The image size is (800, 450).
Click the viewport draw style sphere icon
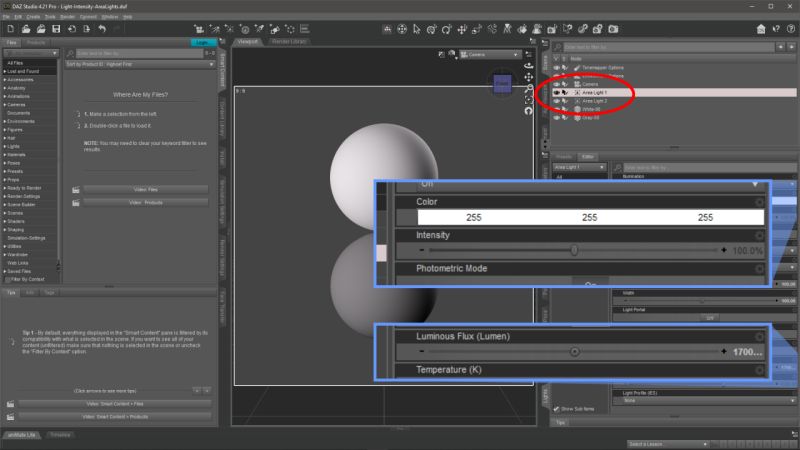[x=452, y=54]
